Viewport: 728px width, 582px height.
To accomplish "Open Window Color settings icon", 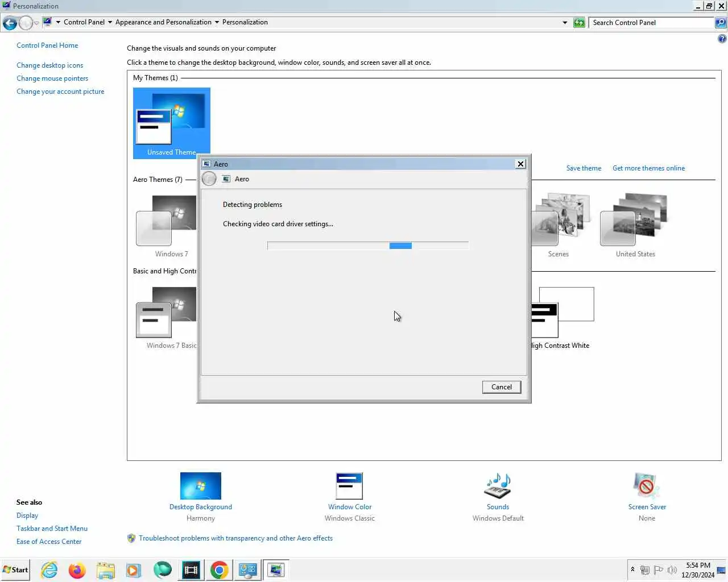I will [x=349, y=487].
